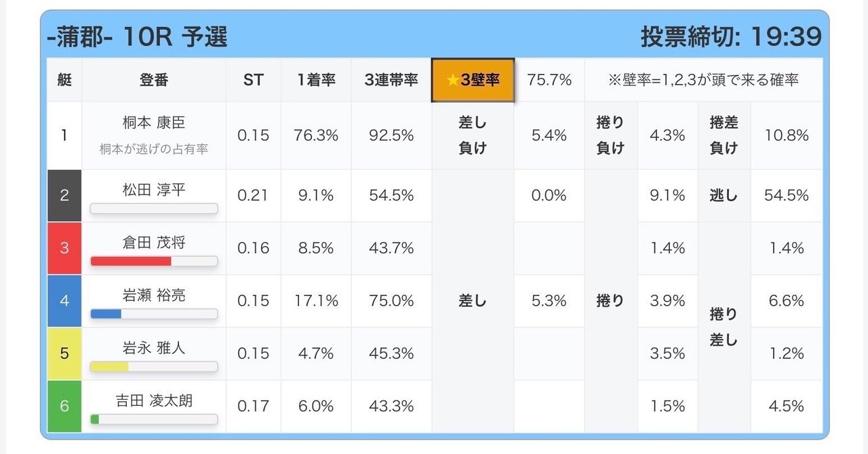Select boat number 2 black cell
The width and height of the screenshot is (868, 454).
coord(64,195)
